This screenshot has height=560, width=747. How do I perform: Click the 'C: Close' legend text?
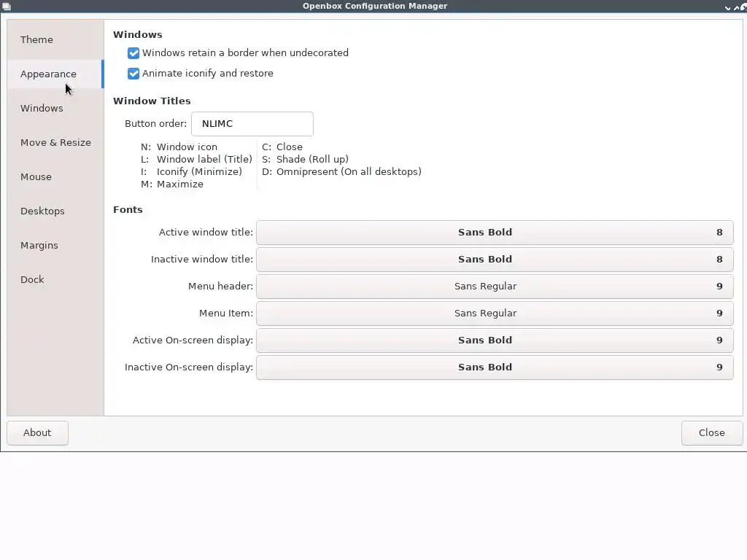[282, 147]
